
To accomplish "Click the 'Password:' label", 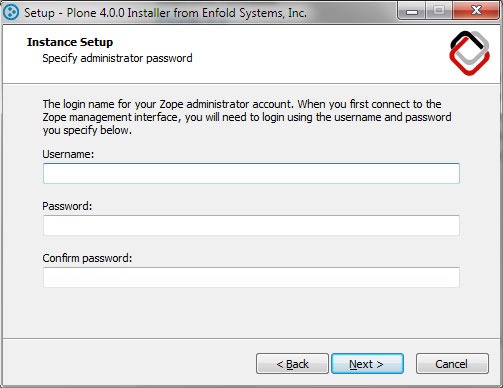I will (x=67, y=206).
